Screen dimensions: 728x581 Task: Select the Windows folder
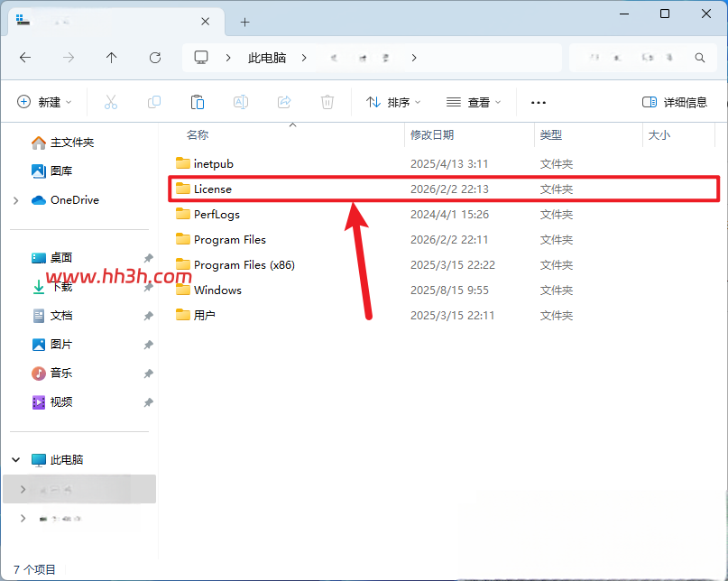(x=444, y=290)
